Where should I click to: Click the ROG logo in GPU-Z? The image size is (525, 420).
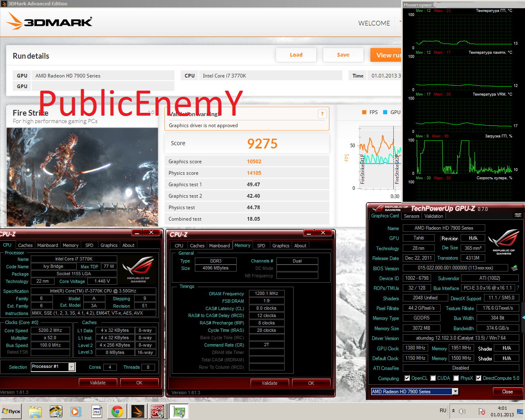tap(504, 242)
